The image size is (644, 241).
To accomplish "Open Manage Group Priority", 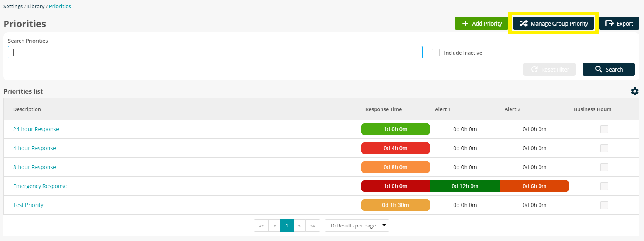I will point(554,23).
